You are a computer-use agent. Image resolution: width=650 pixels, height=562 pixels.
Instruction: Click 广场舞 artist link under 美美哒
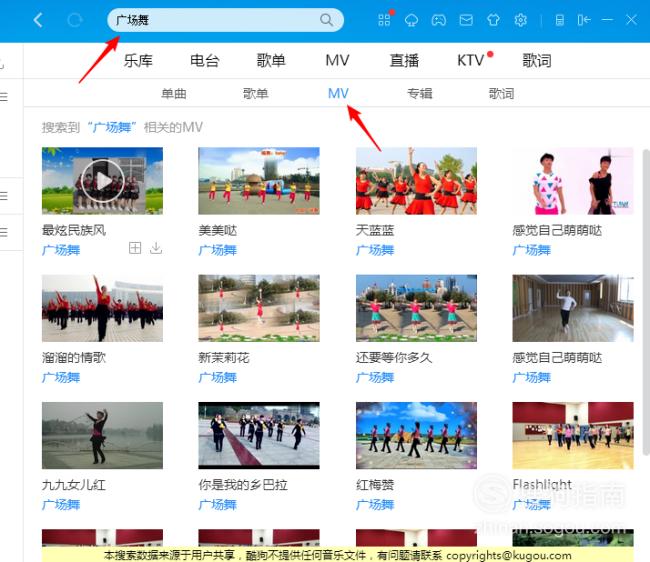tap(217, 250)
